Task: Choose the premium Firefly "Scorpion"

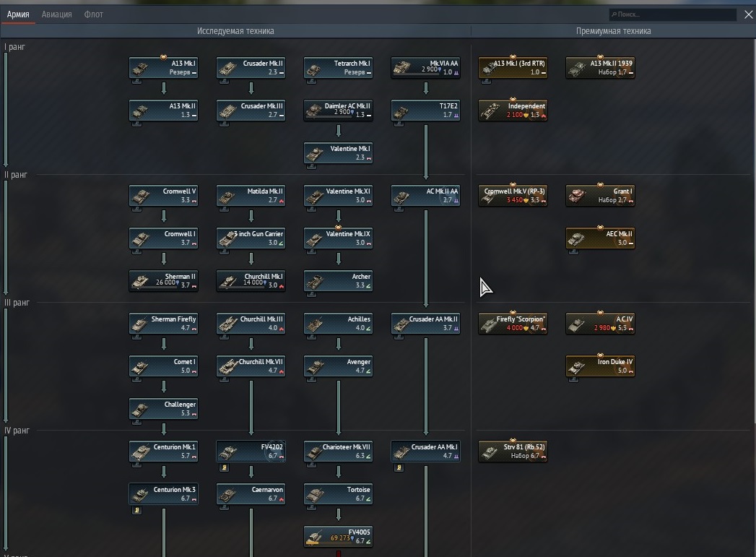Action: pos(513,324)
